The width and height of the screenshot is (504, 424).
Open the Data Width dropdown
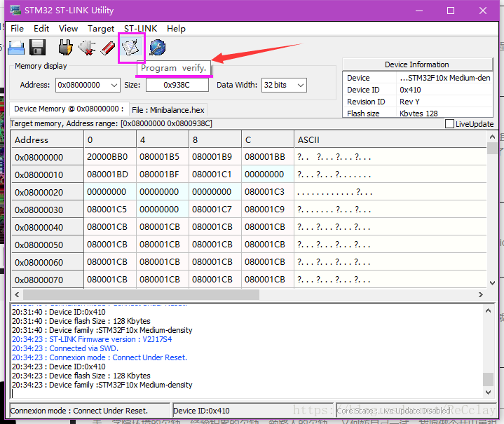click(300, 85)
